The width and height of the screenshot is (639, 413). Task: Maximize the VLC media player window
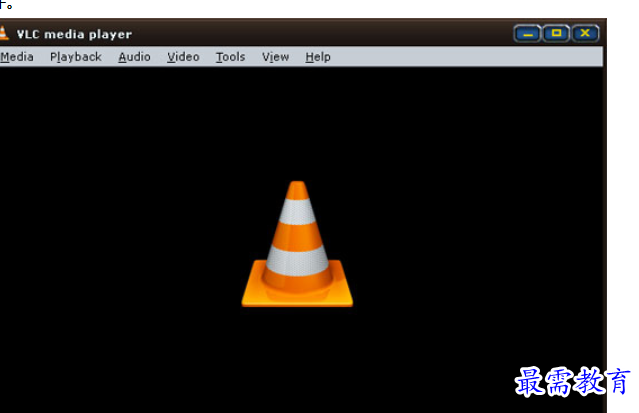click(556, 33)
